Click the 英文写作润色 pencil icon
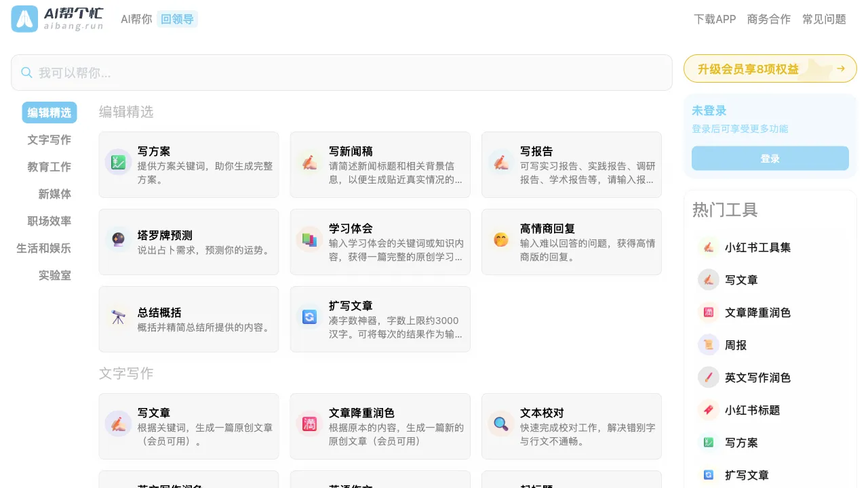This screenshot has height=488, width=868. pyautogui.click(x=709, y=378)
